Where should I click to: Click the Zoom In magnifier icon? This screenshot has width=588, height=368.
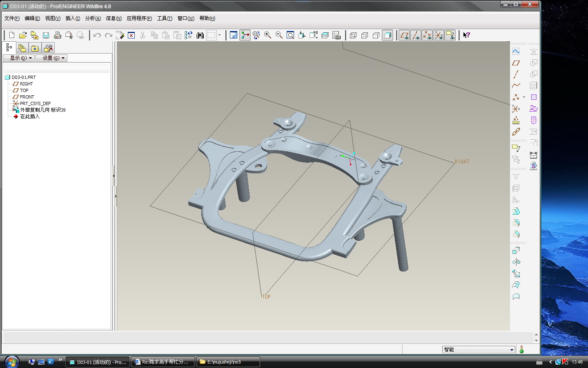click(267, 35)
